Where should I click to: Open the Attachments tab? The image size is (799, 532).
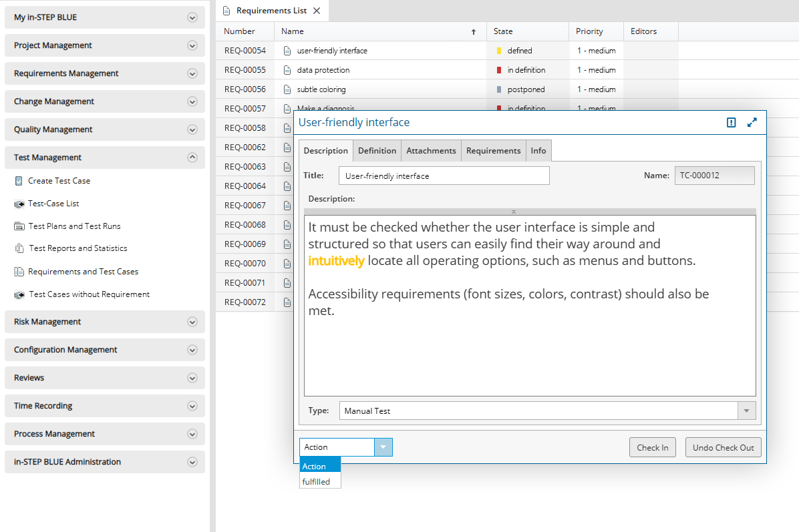tap(431, 151)
